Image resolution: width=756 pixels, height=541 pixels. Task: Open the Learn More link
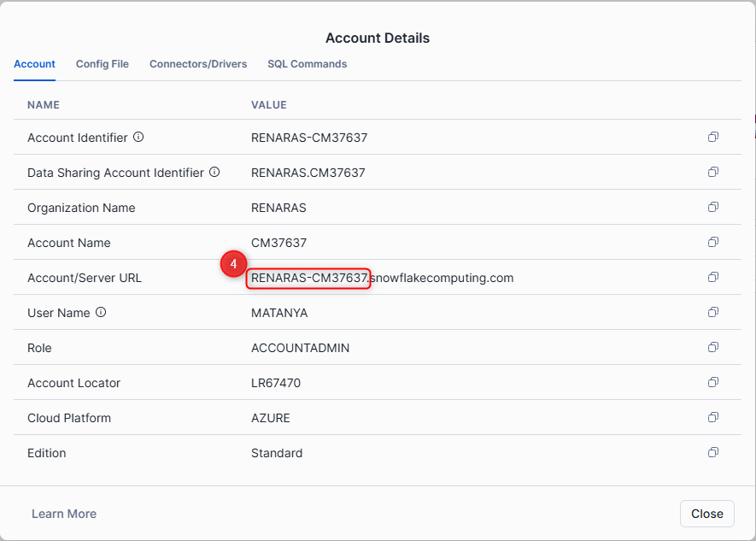pyautogui.click(x=64, y=514)
